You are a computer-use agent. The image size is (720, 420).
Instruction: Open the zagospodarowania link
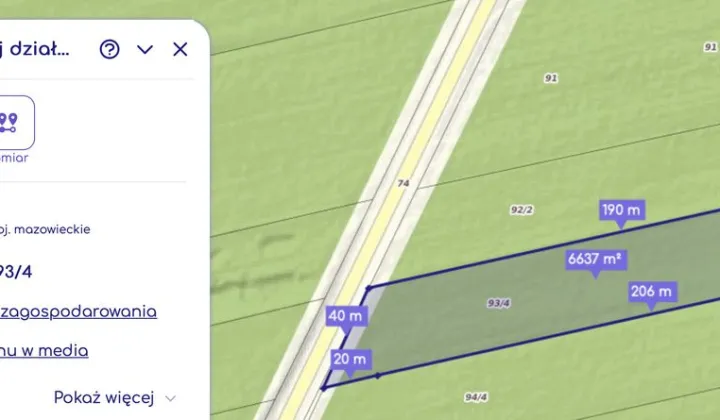point(79,312)
